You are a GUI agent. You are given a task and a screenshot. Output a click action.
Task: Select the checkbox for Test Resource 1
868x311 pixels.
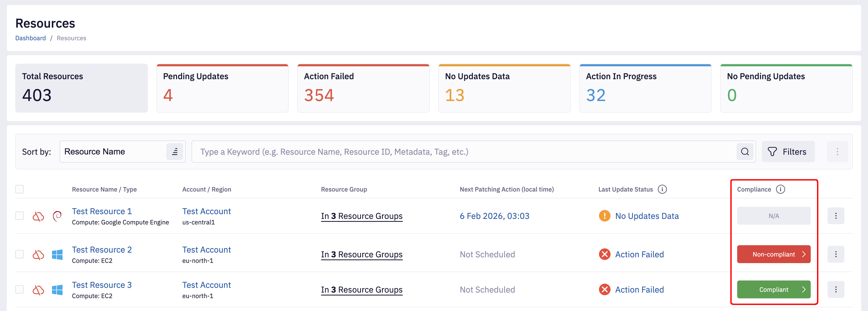point(19,216)
